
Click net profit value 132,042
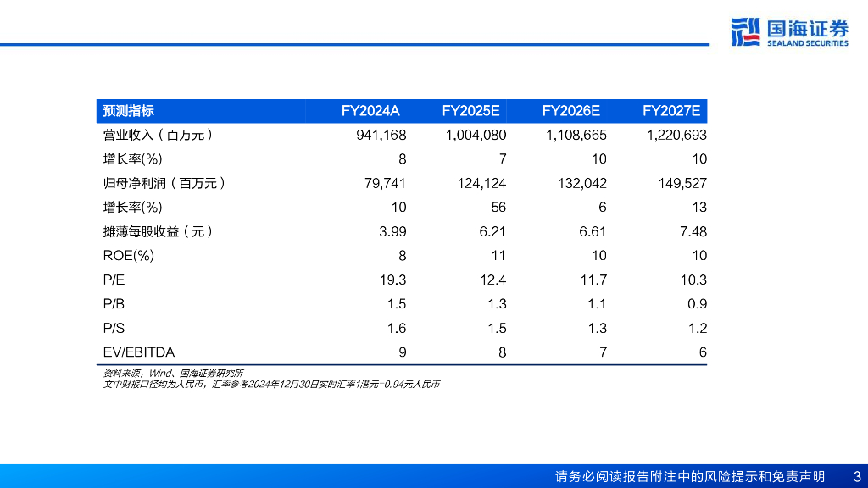pos(581,183)
